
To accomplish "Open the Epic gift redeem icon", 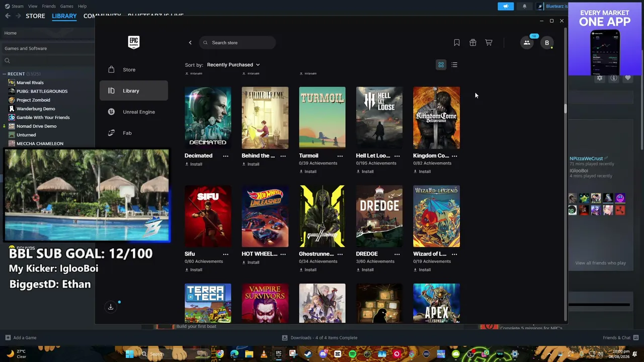I will pos(473,43).
